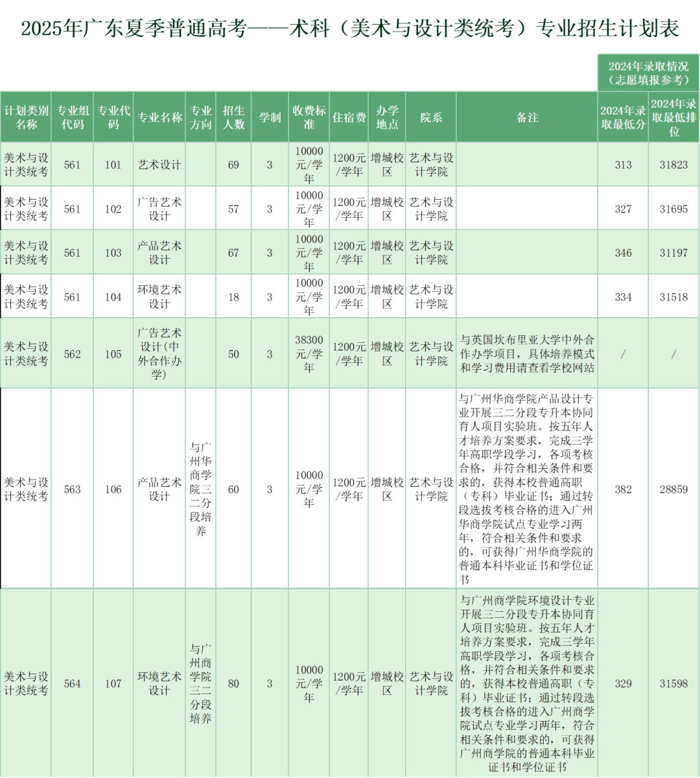
Task: Select major code cell 103
Action: click(113, 253)
